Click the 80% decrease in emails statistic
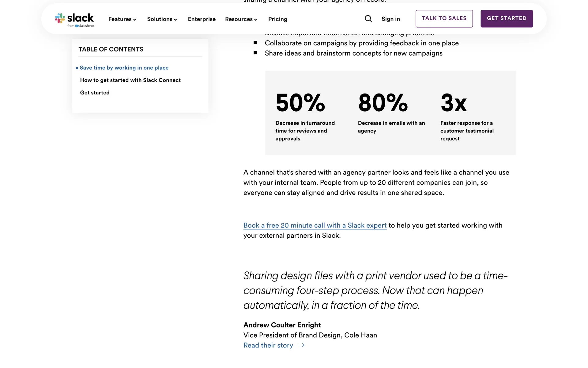 coord(383,103)
